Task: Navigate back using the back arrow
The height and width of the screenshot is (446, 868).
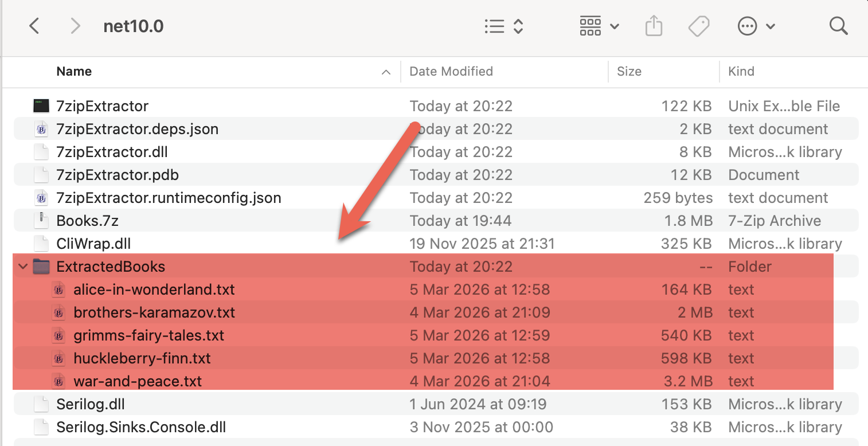Action: click(34, 25)
